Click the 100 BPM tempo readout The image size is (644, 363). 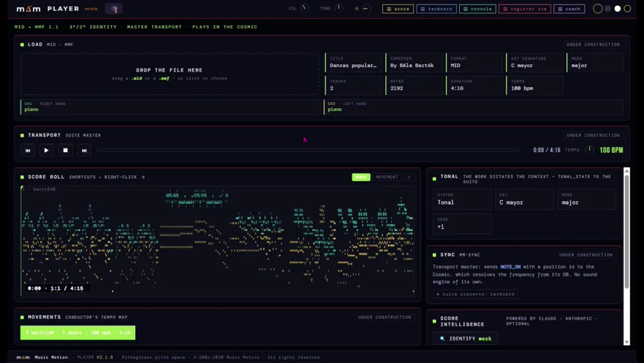[611, 150]
